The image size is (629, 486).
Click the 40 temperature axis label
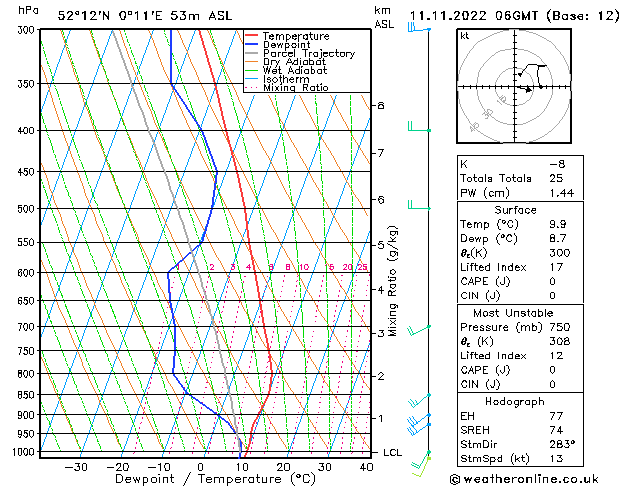point(366,467)
